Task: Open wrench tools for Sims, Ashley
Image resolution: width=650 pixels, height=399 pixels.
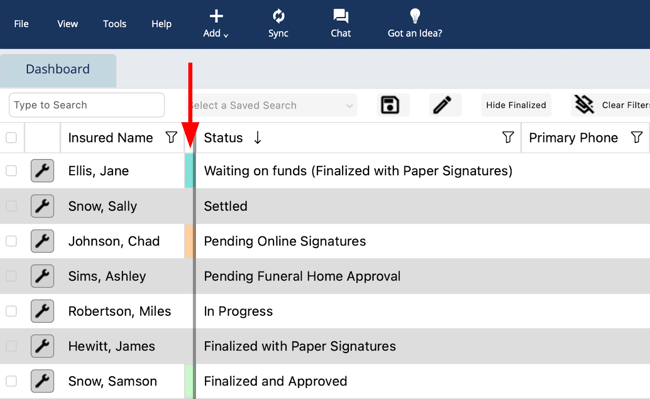Action: point(42,276)
